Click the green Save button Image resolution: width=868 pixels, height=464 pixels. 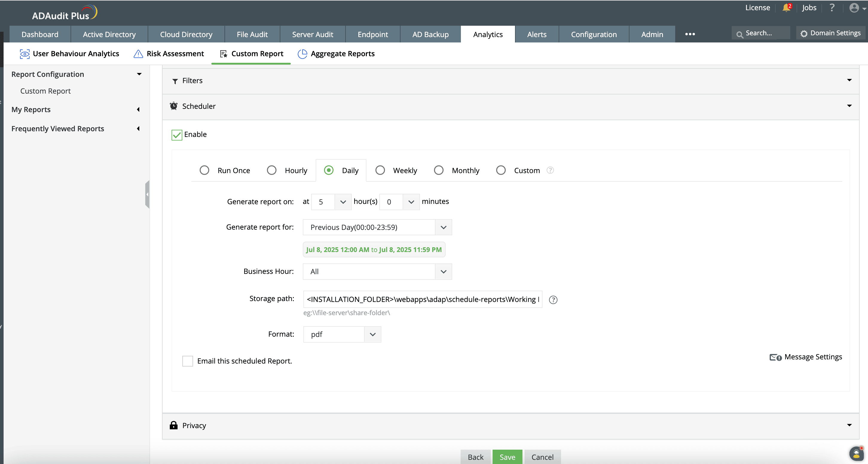(507, 457)
